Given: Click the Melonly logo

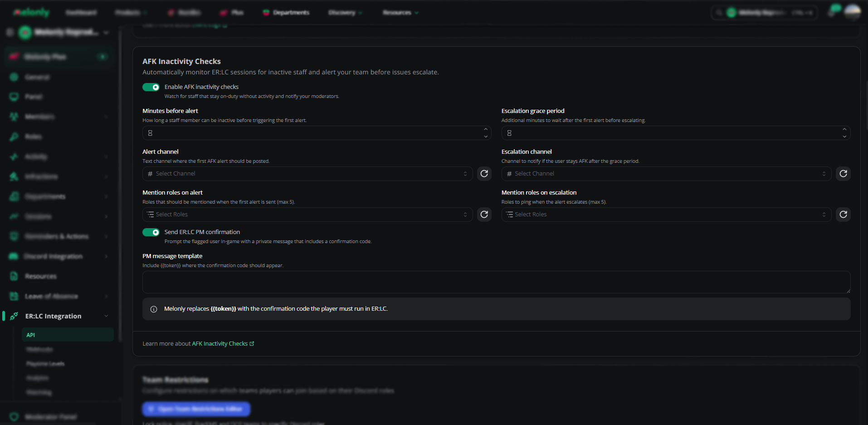Looking at the screenshot, I should (x=31, y=13).
